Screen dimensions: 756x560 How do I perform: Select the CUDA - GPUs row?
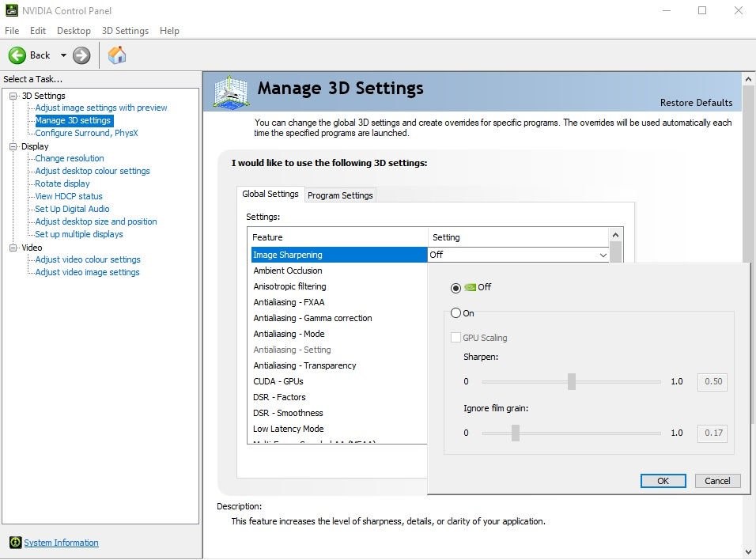pyautogui.click(x=339, y=381)
